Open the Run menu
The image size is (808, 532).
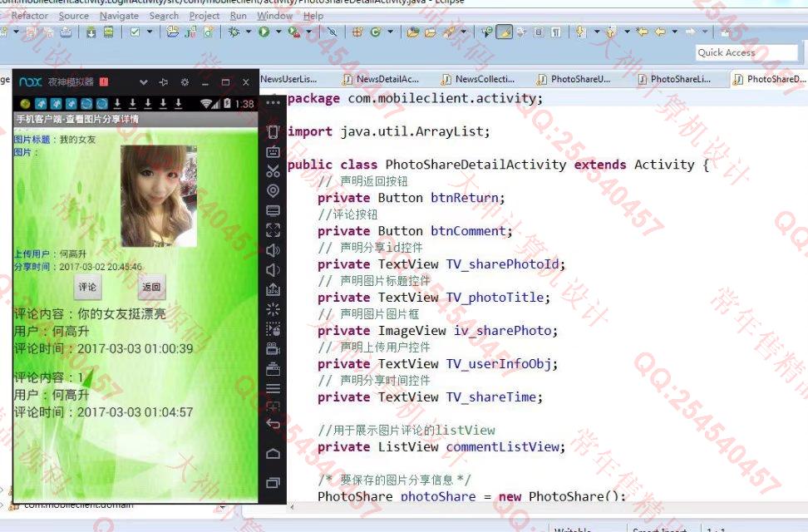click(x=238, y=16)
